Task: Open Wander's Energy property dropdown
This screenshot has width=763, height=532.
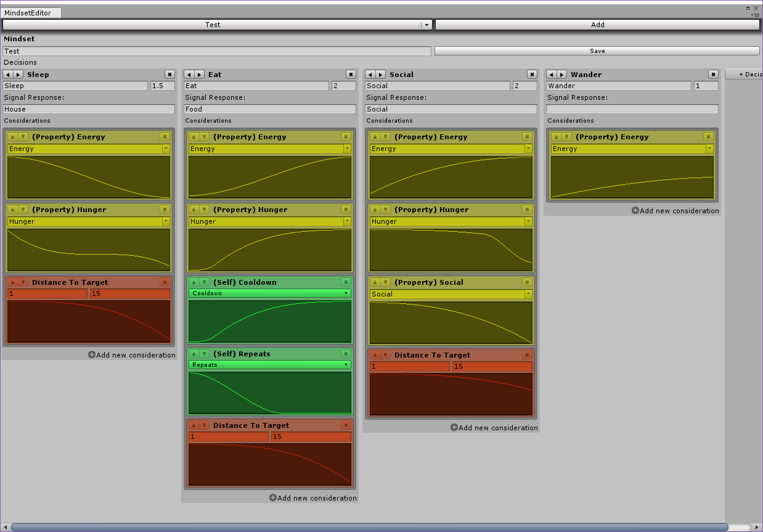Action: pos(632,149)
